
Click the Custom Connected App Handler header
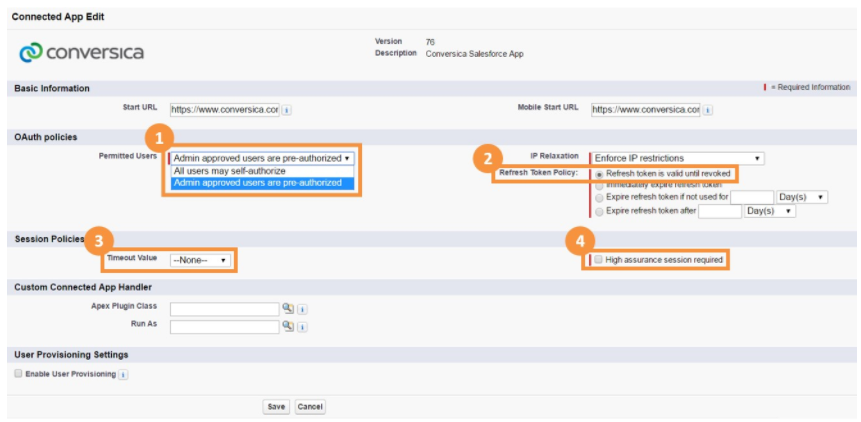[83, 287]
